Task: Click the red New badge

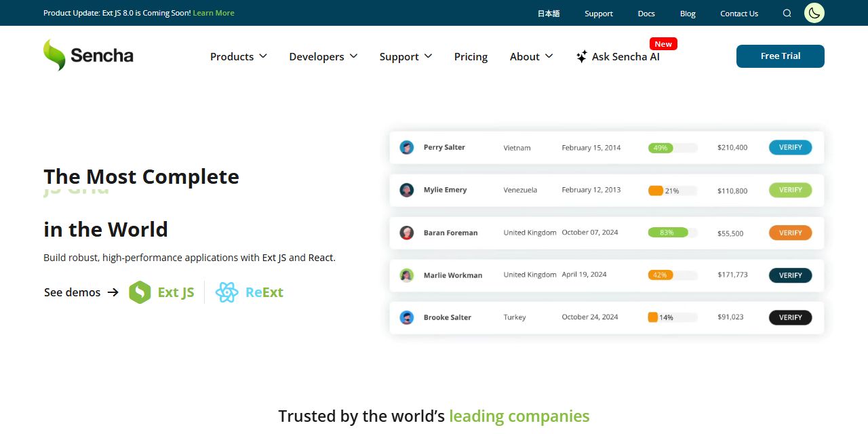Action: [x=663, y=43]
